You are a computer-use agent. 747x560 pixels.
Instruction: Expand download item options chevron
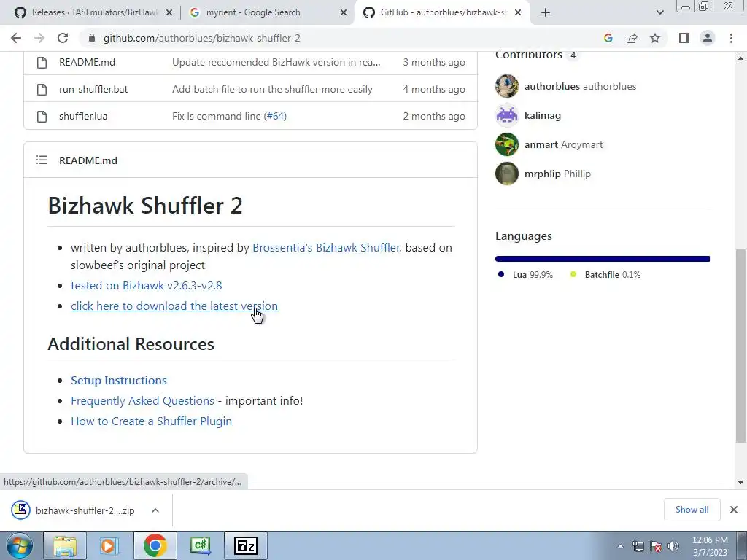pyautogui.click(x=155, y=510)
